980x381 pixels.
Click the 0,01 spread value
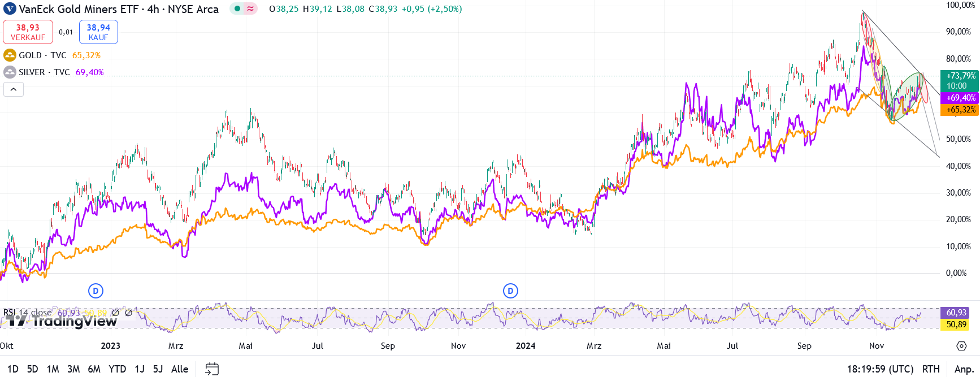(66, 32)
